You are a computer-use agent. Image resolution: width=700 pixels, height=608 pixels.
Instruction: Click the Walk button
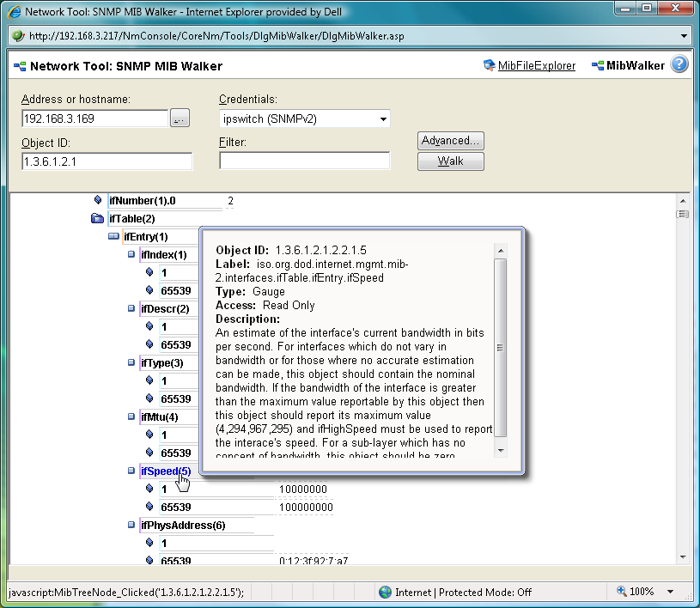450,161
